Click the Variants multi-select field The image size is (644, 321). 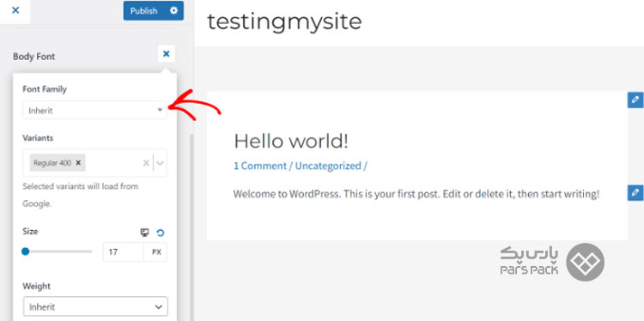(94, 163)
